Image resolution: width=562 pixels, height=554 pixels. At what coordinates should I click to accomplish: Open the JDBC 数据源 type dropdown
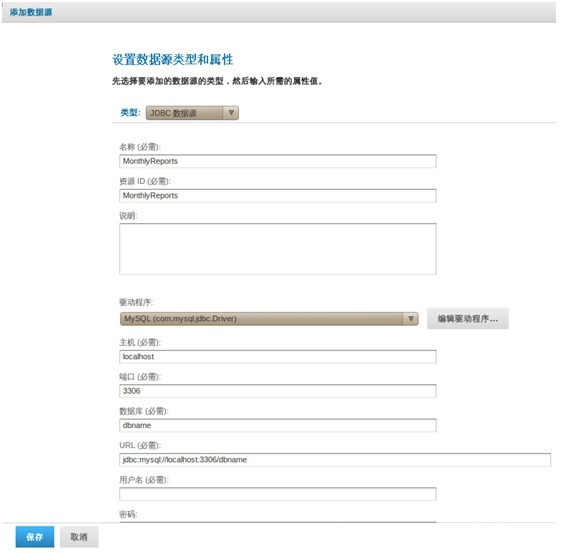pyautogui.click(x=192, y=113)
